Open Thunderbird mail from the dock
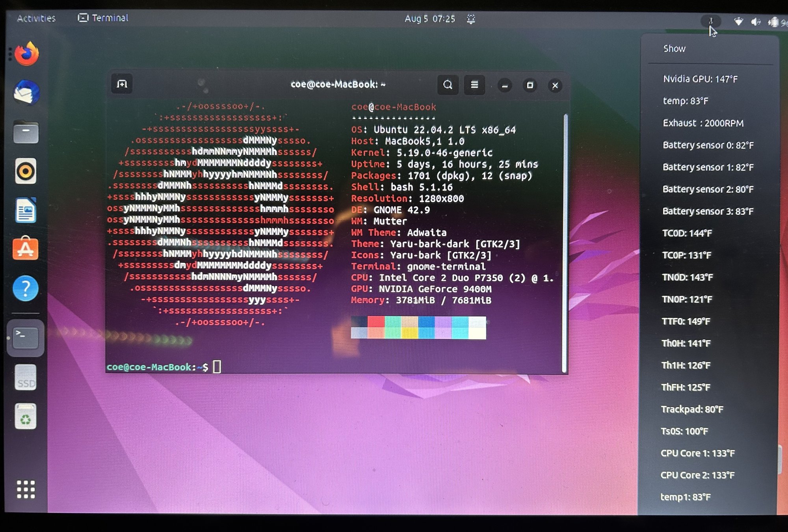 (x=26, y=93)
